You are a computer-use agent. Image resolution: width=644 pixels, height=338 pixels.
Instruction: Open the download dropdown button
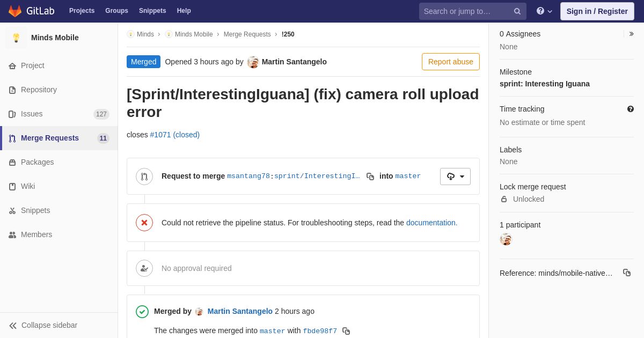[455, 177]
